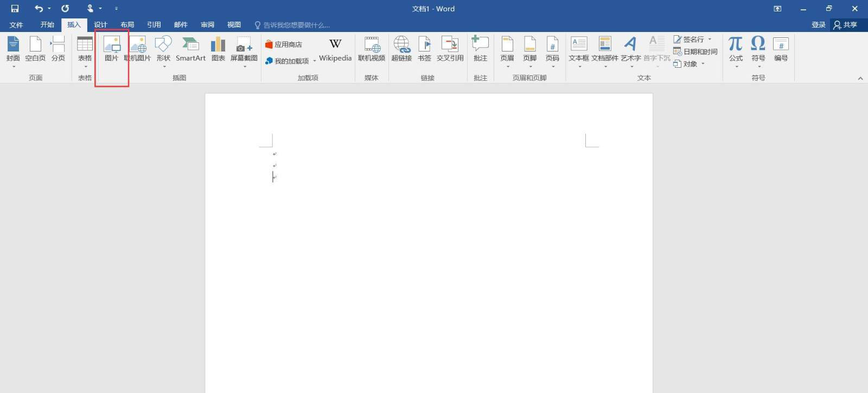The image size is (868, 393).
Task: Insert 联机视频 online video
Action: coord(372,49)
